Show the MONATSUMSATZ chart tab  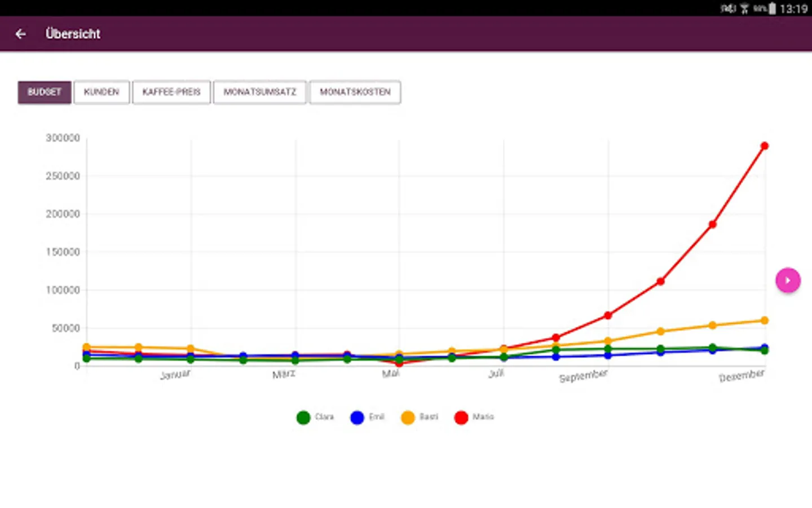[260, 92]
